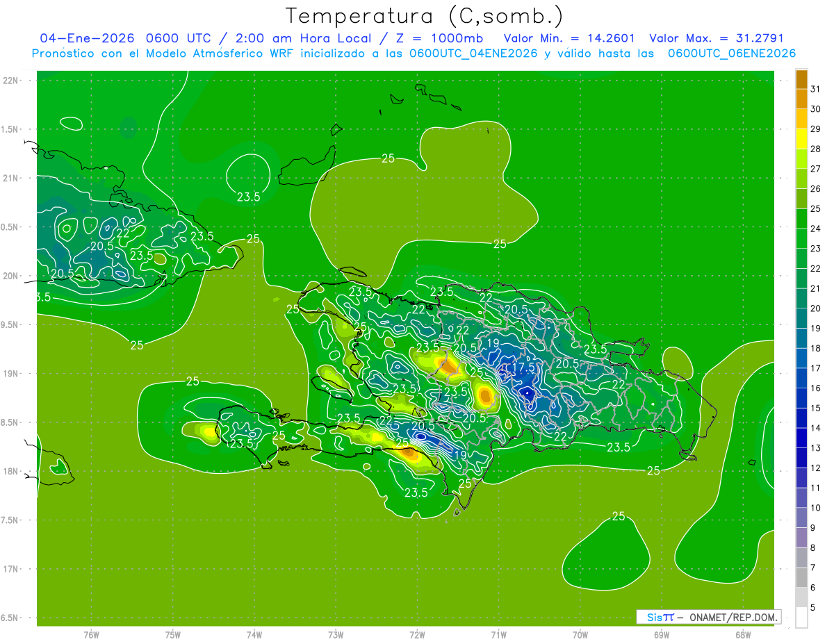Click the '75W' longitude axis label
This screenshot has width=834, height=644.
[x=173, y=634]
